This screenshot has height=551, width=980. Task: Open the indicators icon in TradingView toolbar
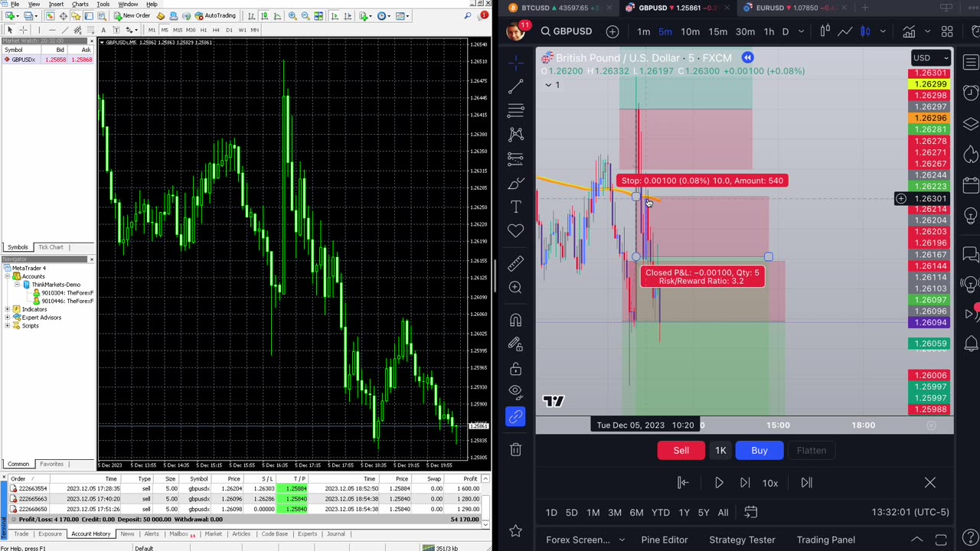coord(909,31)
